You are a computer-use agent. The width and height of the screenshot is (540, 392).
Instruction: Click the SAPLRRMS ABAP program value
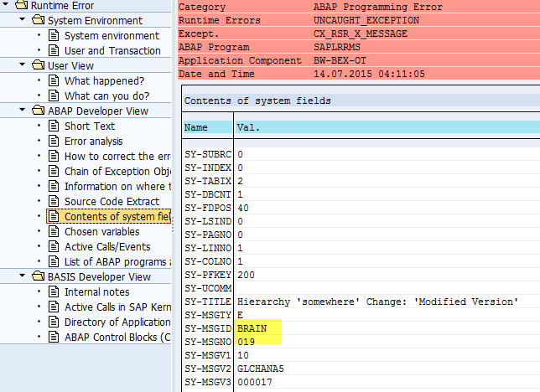(337, 47)
